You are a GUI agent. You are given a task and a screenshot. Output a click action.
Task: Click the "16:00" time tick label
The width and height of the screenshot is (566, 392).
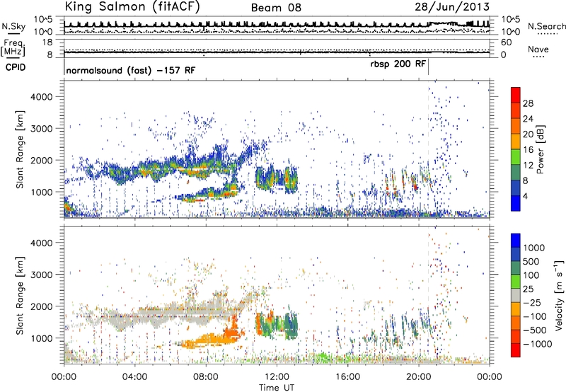[347, 377]
